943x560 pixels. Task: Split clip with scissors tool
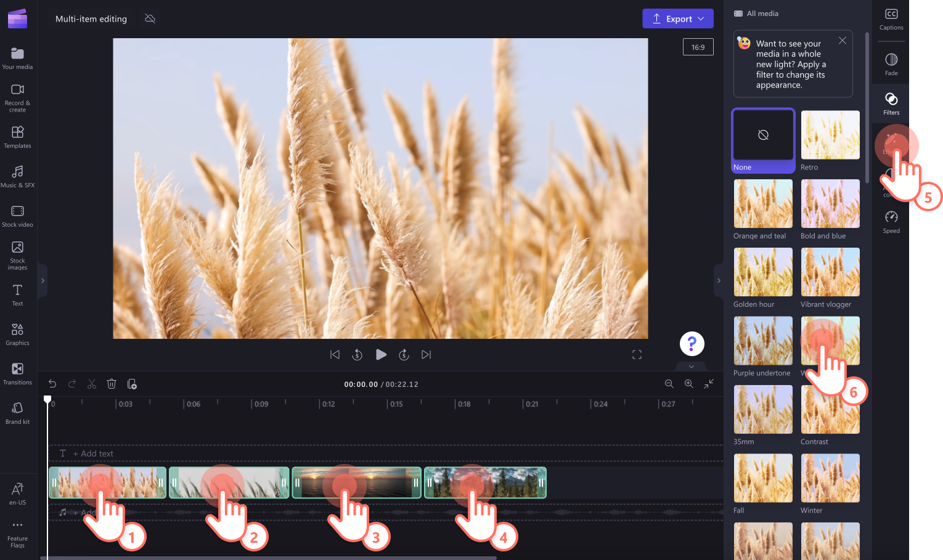point(92,384)
